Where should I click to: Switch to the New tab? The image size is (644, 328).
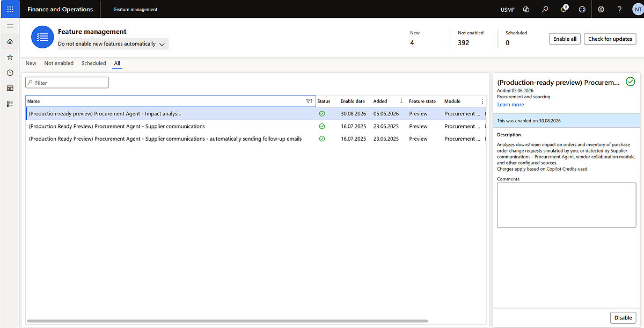coord(31,63)
